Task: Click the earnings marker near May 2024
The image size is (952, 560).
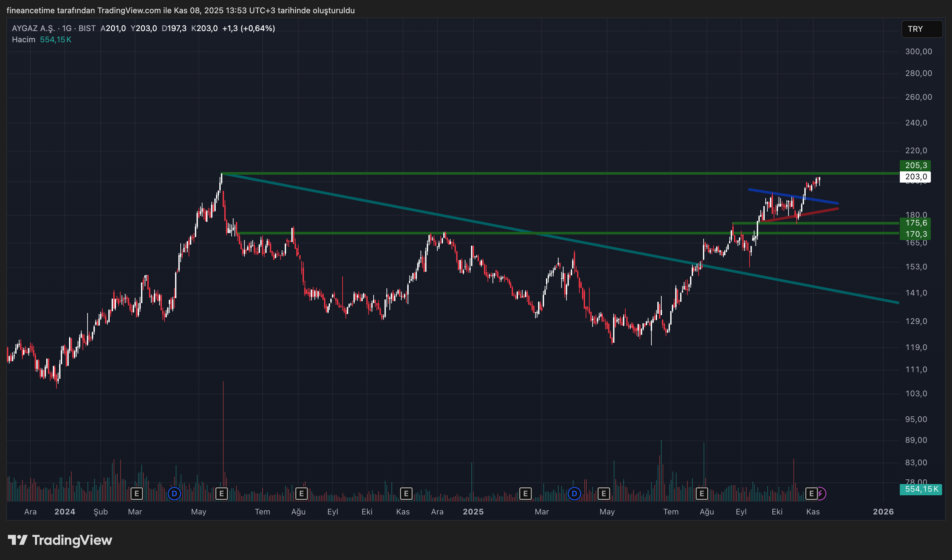Action: coord(221,493)
